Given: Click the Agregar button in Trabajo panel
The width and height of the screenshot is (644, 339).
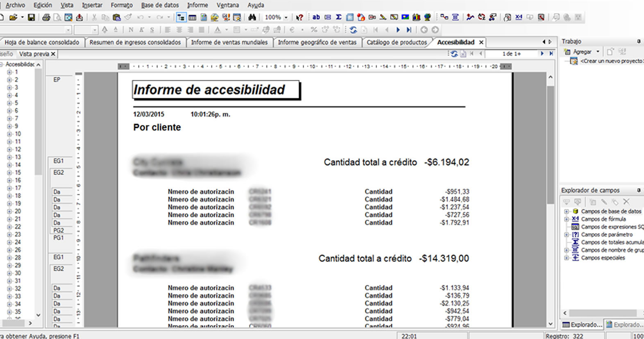Looking at the screenshot, I should tap(582, 52).
